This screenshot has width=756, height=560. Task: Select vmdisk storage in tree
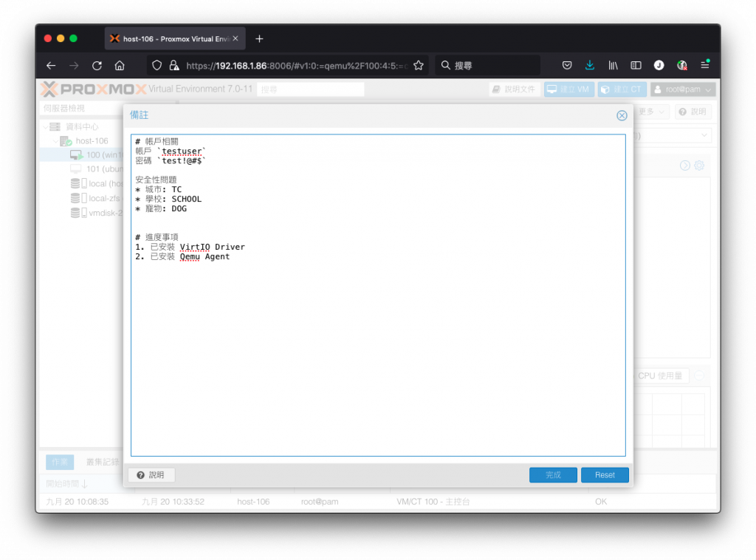[x=106, y=213]
